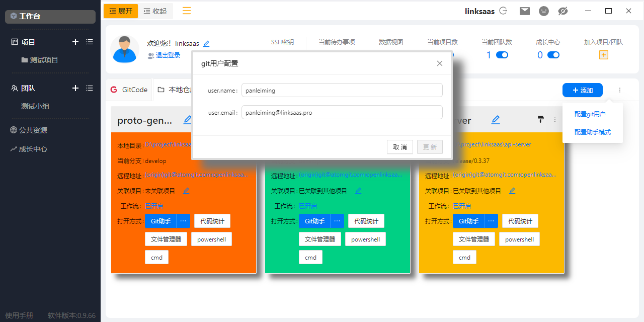
Task: Close the git用户配置 dialog with X
Action: coord(440,63)
